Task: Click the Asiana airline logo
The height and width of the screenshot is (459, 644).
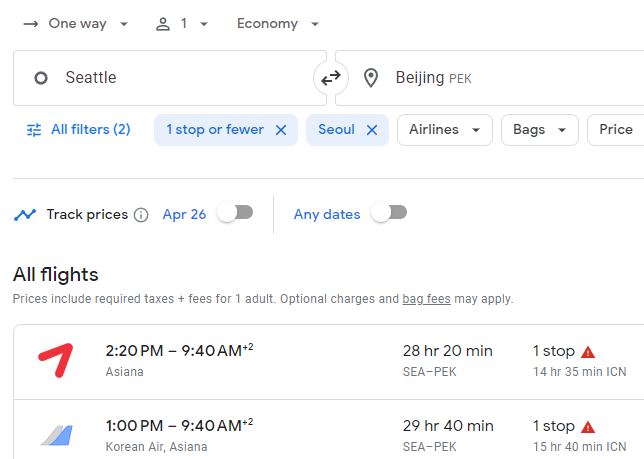Action: click(56, 360)
